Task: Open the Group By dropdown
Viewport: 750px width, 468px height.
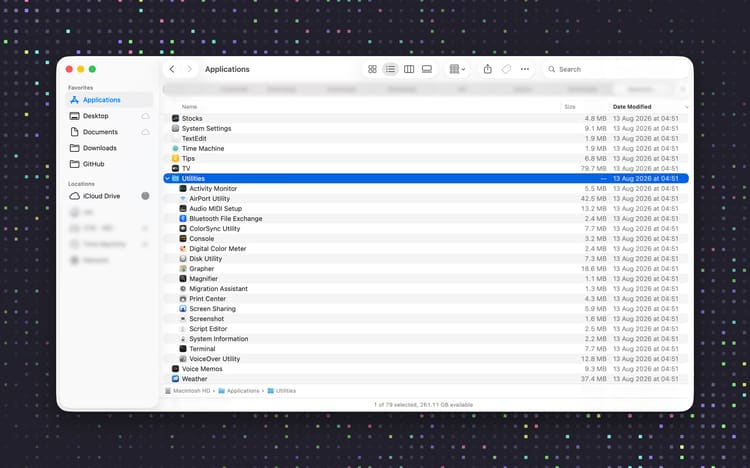Action: (x=457, y=69)
